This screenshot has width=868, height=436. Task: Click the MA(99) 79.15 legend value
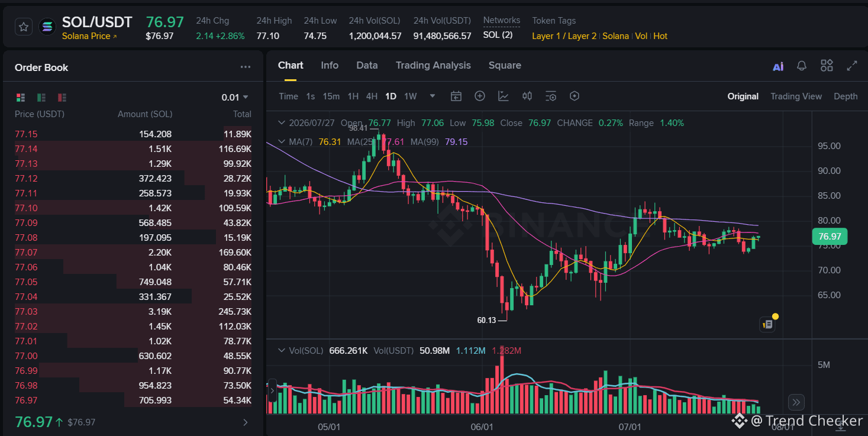click(x=456, y=142)
